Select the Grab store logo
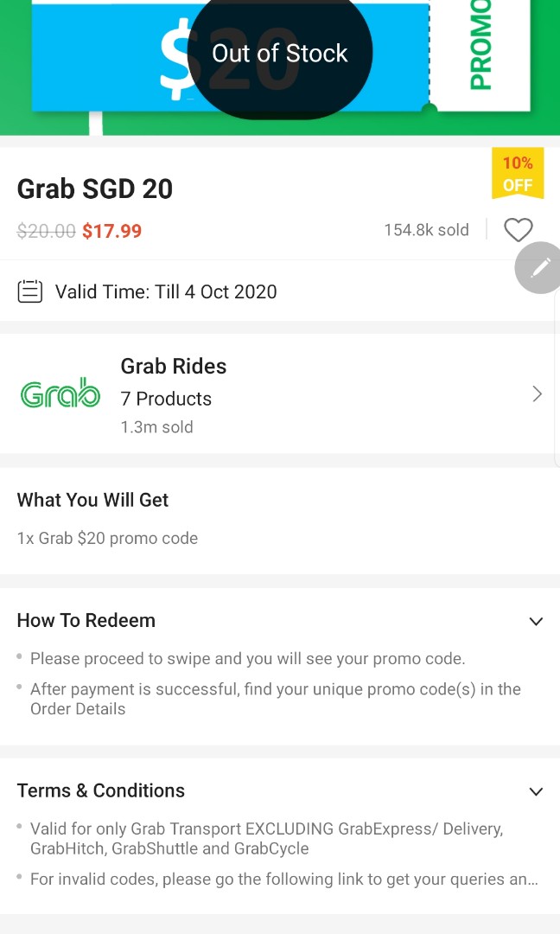The width and height of the screenshot is (560, 934). tap(60, 393)
